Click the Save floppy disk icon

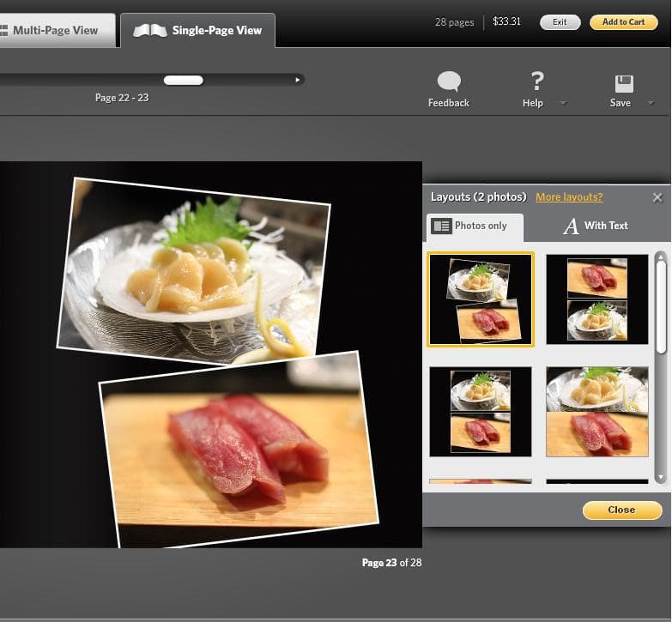(624, 83)
